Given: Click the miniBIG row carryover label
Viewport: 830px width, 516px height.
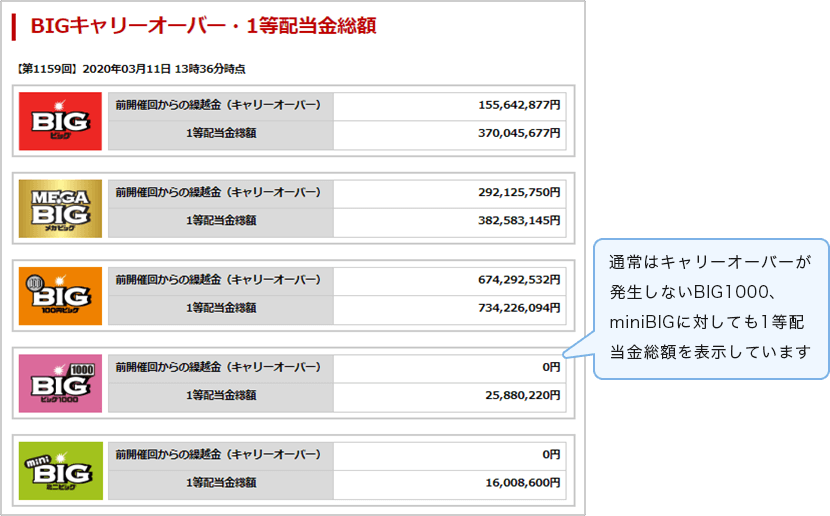Looking at the screenshot, I should 221,456.
